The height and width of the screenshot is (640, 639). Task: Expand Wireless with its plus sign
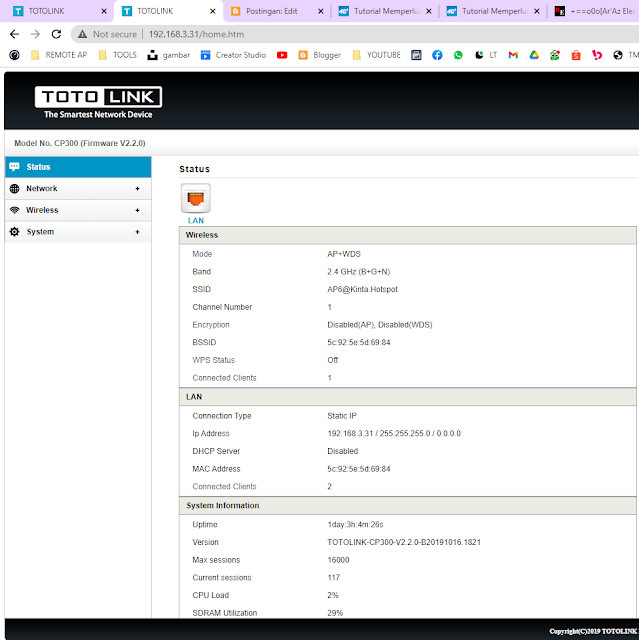(138, 210)
